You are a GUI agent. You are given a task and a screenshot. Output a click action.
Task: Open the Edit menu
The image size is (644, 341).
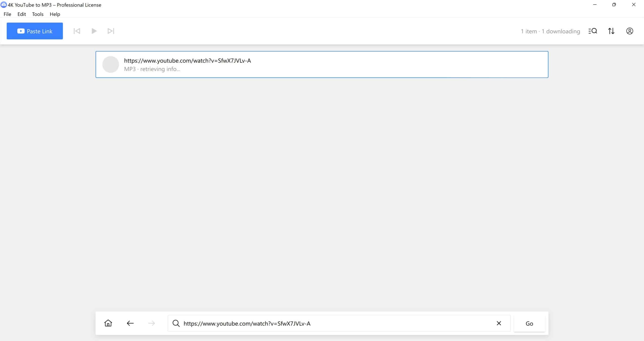tap(21, 14)
